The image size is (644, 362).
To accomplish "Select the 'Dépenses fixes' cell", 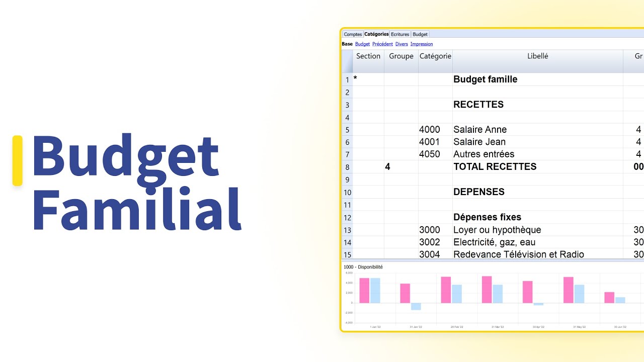I will (538, 217).
